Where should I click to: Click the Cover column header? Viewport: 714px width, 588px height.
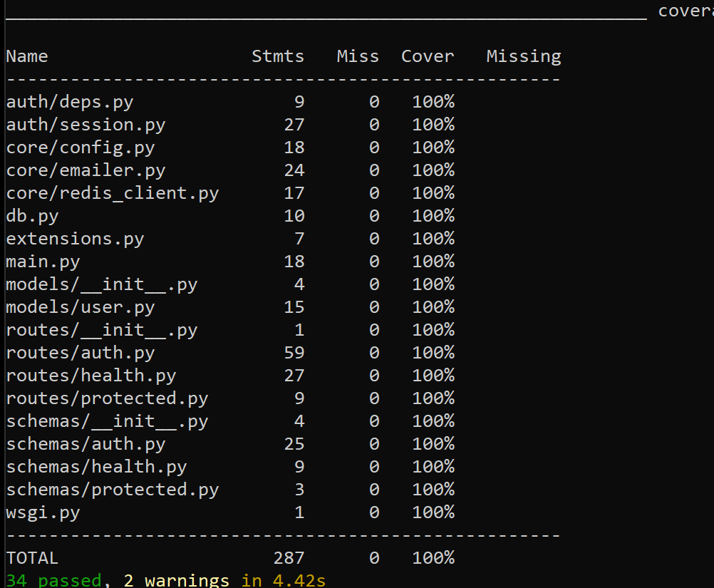(428, 56)
